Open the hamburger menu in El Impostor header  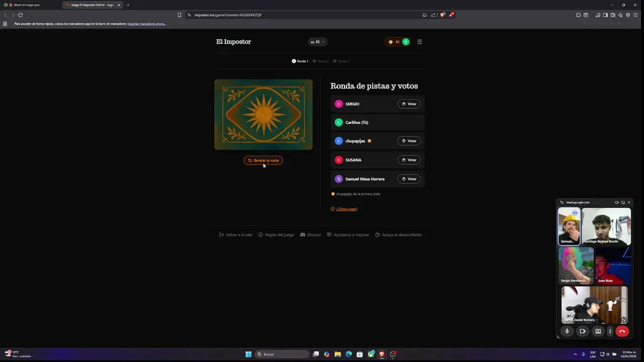click(420, 42)
